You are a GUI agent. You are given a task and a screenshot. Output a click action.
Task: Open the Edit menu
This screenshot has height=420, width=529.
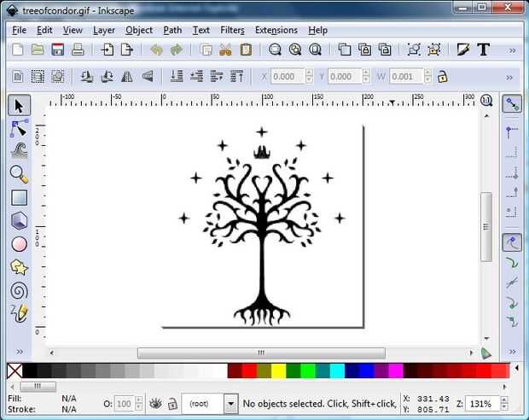click(44, 31)
